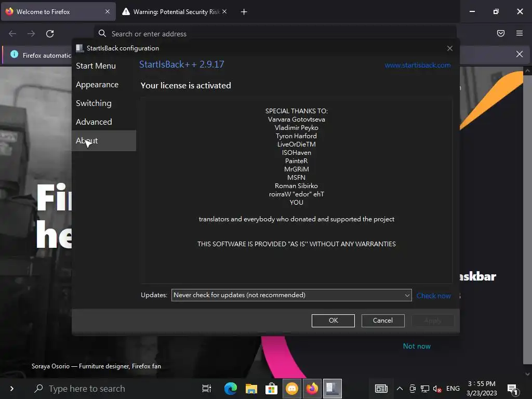
Task: Open Task View from taskbar
Action: point(207,389)
